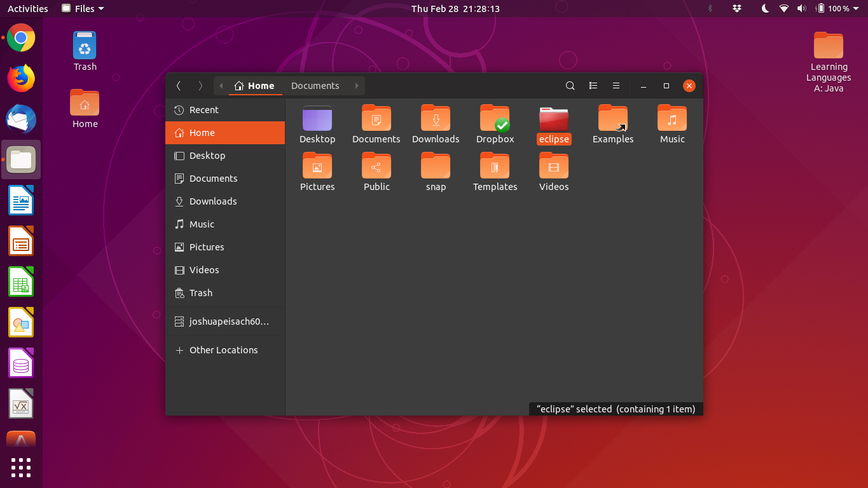Open the hamburger menu in Files toolbar
This screenshot has width=868, height=488.
pyautogui.click(x=616, y=86)
